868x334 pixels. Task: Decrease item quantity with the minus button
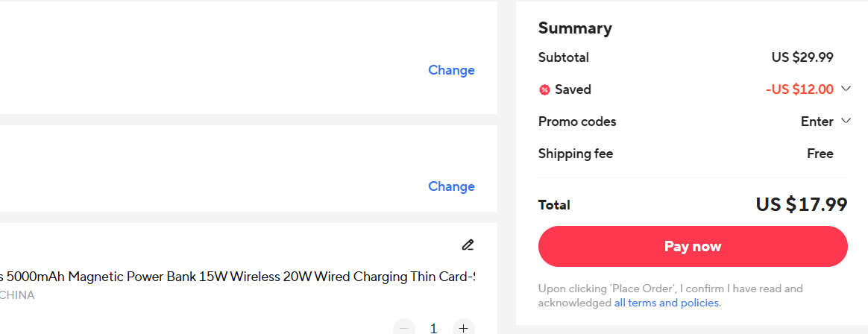(403, 327)
